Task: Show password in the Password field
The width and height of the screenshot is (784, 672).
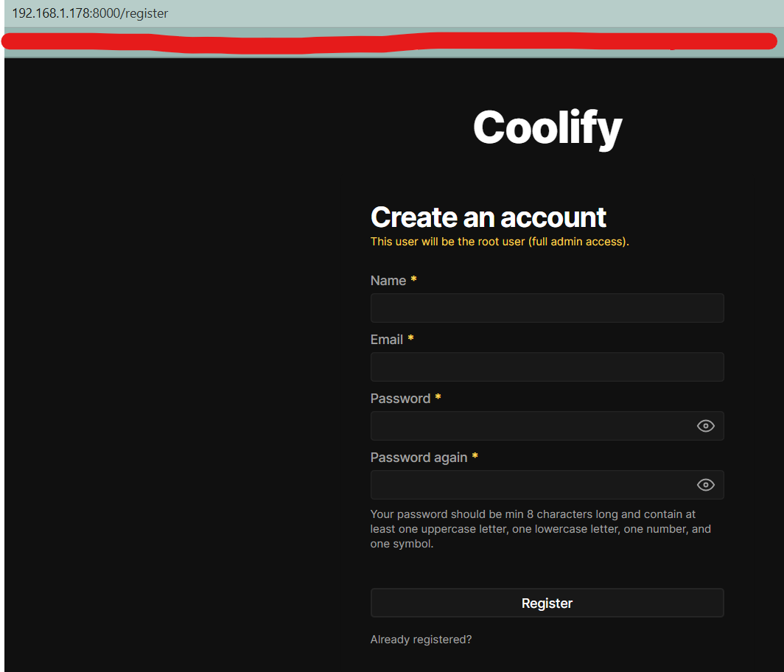Action: [x=705, y=426]
